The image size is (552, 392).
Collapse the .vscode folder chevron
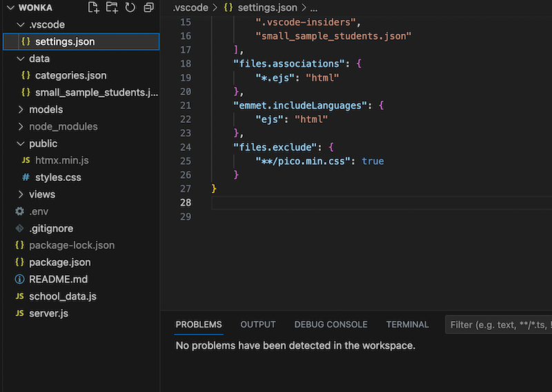pos(21,25)
